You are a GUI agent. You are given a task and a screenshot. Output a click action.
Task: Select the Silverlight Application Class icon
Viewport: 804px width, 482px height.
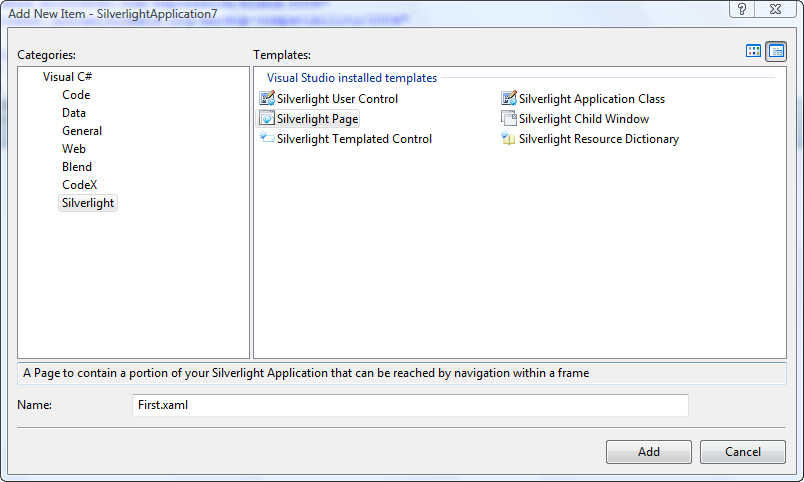pyautogui.click(x=509, y=98)
